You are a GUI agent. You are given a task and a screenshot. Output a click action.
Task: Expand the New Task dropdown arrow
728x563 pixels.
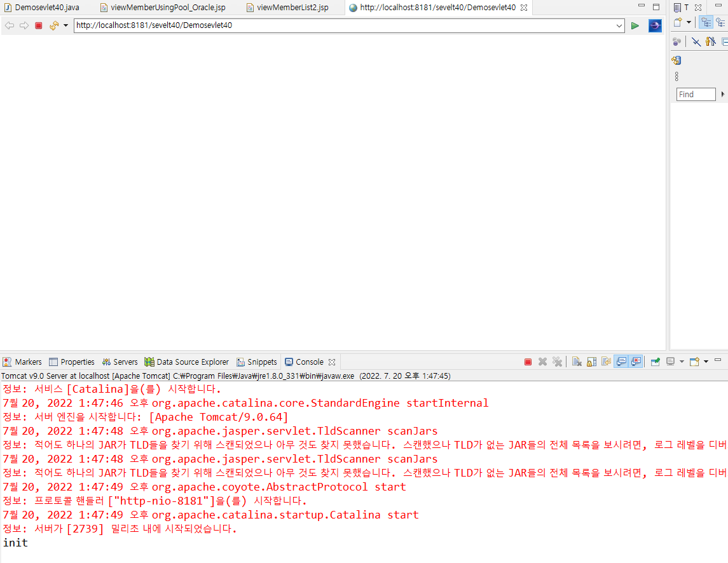click(x=689, y=22)
